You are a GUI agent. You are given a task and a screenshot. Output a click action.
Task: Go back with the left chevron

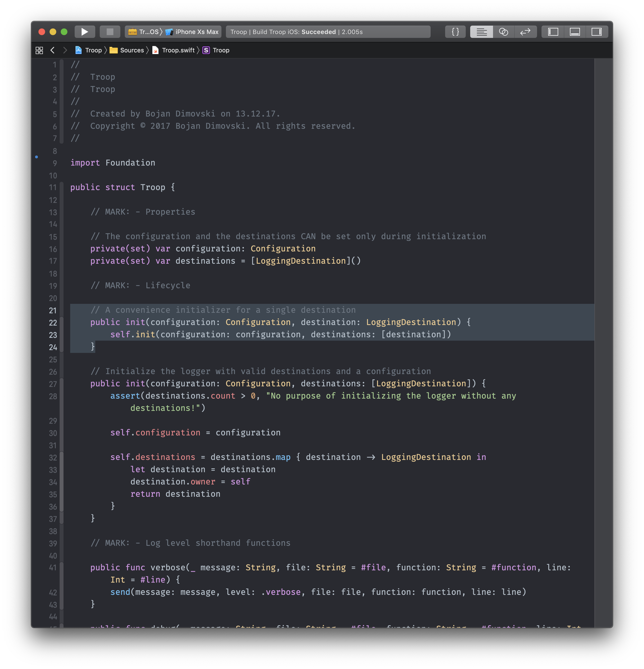point(52,50)
